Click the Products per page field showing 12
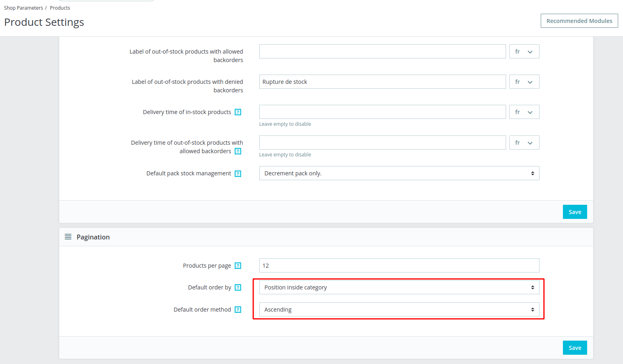This screenshot has height=364, width=623. tap(399, 266)
